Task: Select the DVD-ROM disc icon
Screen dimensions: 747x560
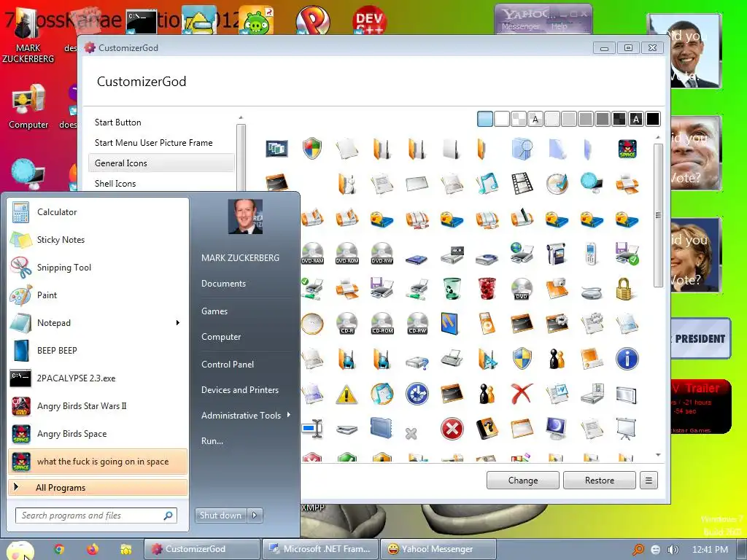Action: tap(347, 253)
